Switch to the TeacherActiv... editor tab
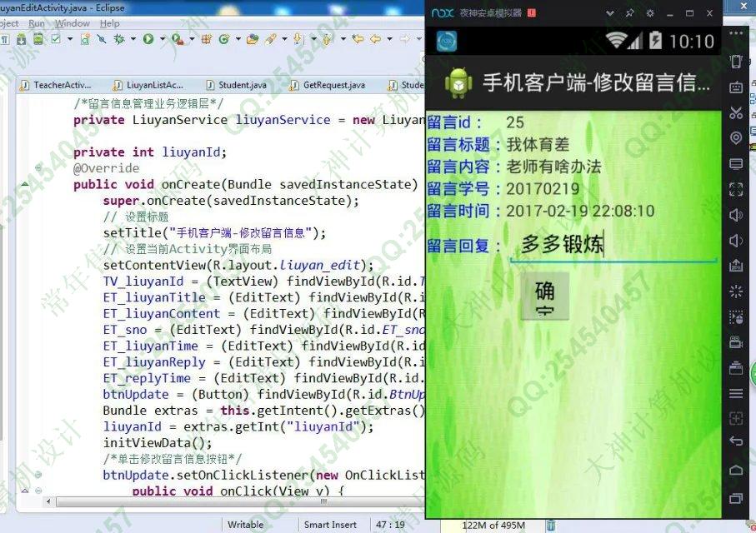This screenshot has width=756, height=533. [56, 85]
